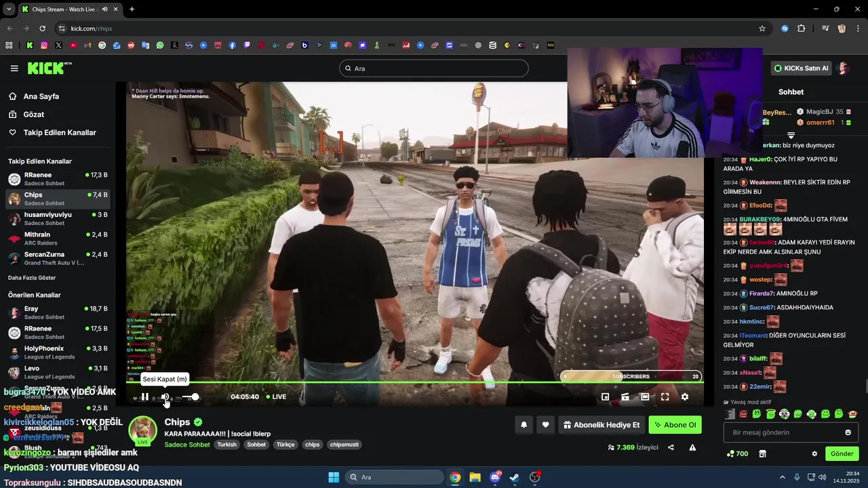868x488 pixels.
Task: Share the stream via share icon
Action: click(671, 447)
